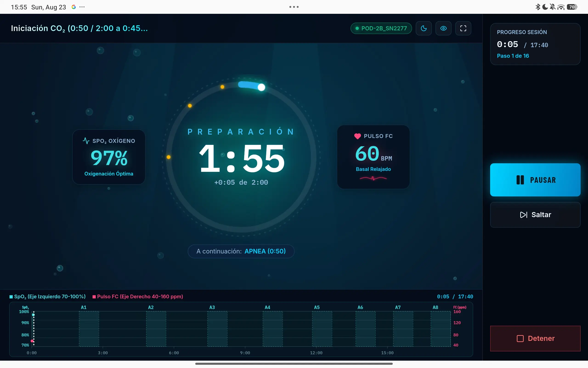Viewport: 588px width, 368px height.
Task: Select the 1:55 countdown timer
Action: [242, 158]
